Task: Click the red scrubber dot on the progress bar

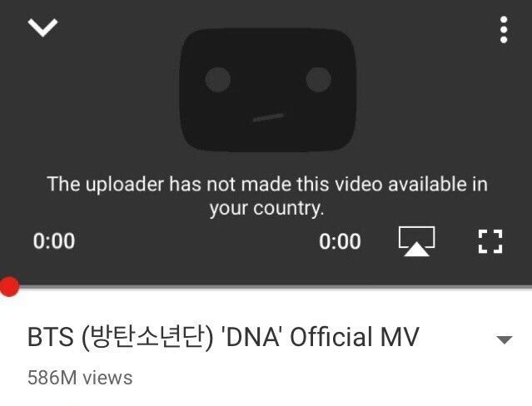Action: point(9,286)
